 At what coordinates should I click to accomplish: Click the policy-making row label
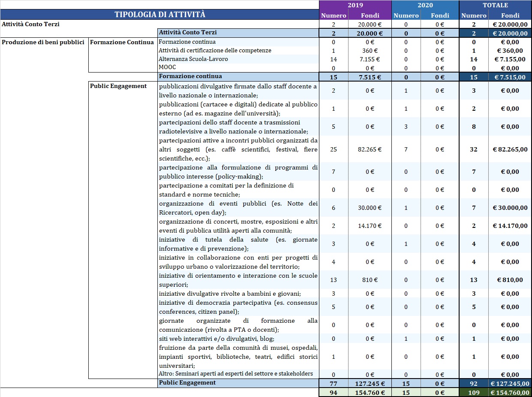pos(238,172)
